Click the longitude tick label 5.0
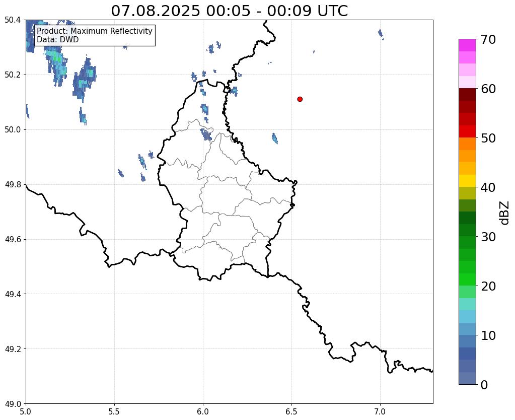 pyautogui.click(x=26, y=412)
